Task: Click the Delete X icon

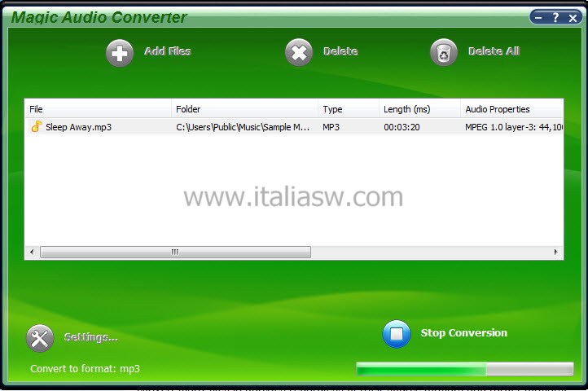Action: (299, 52)
